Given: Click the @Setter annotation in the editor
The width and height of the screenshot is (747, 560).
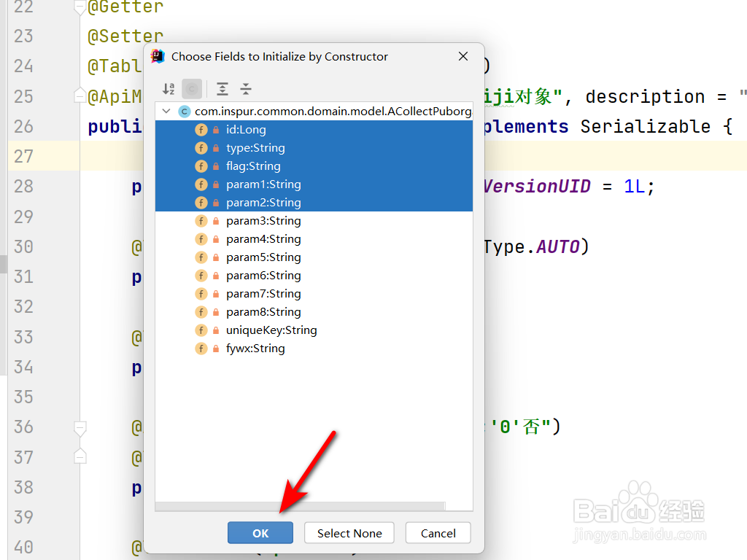Looking at the screenshot, I should pos(125,36).
